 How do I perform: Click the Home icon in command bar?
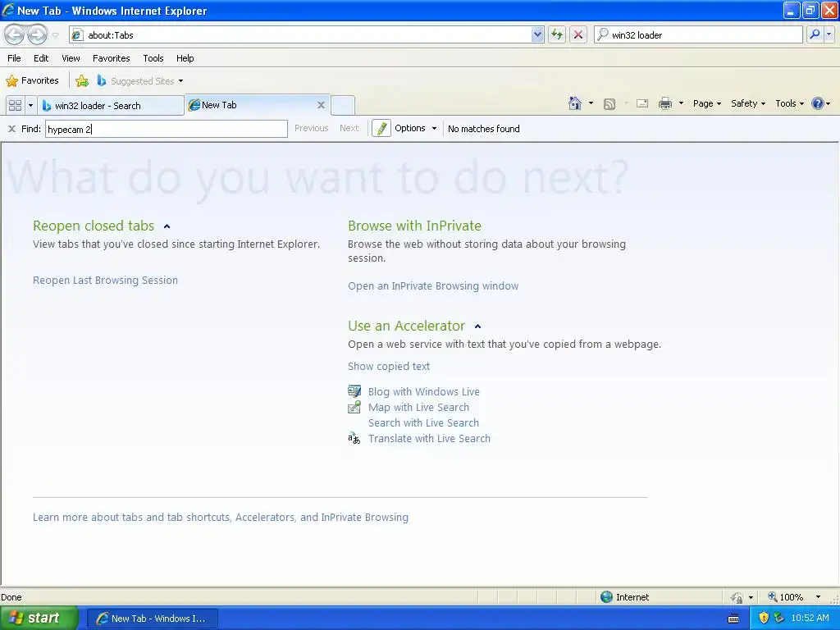coord(575,103)
